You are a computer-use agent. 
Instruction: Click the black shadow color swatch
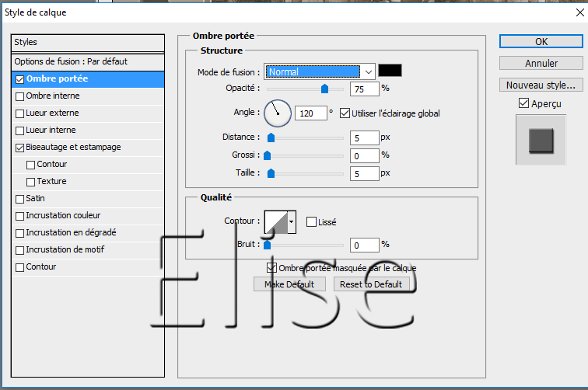pos(390,71)
